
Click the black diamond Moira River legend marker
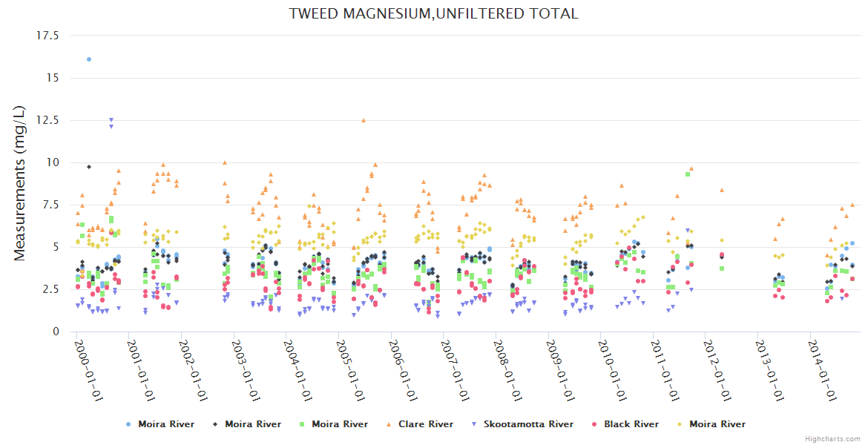215,424
